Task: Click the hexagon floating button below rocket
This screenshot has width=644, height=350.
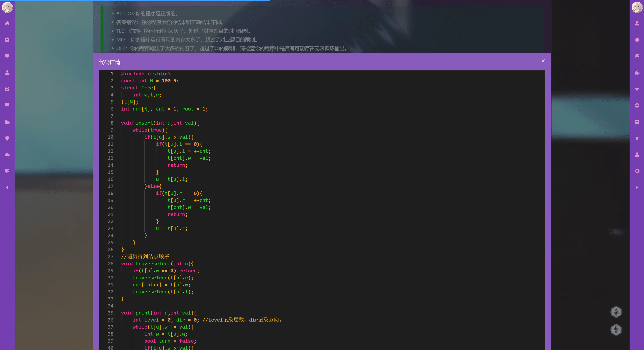Action: [x=616, y=330]
